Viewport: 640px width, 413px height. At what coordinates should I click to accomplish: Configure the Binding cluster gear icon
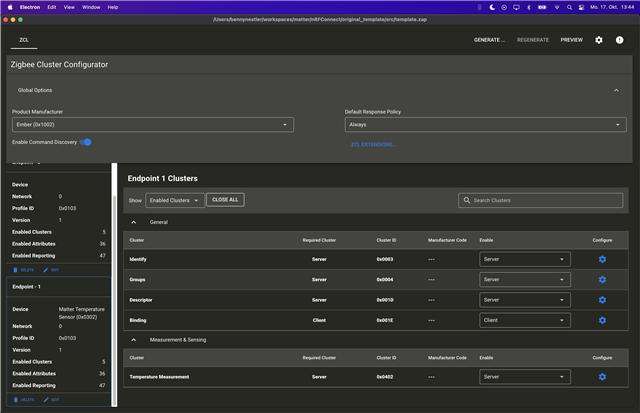coord(602,320)
